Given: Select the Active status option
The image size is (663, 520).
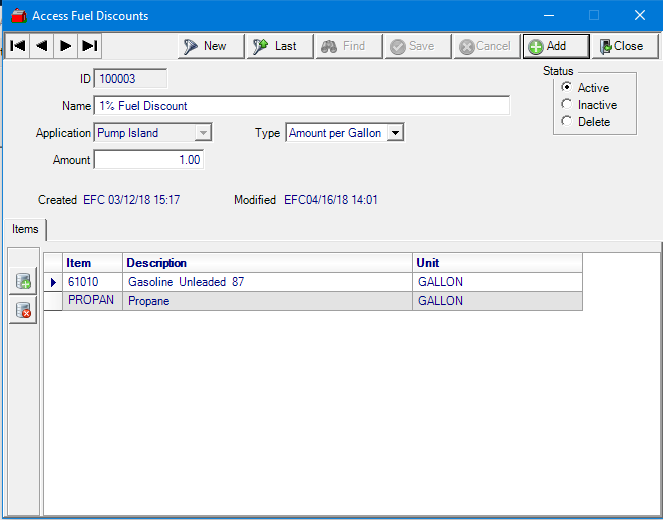Looking at the screenshot, I should pos(567,88).
